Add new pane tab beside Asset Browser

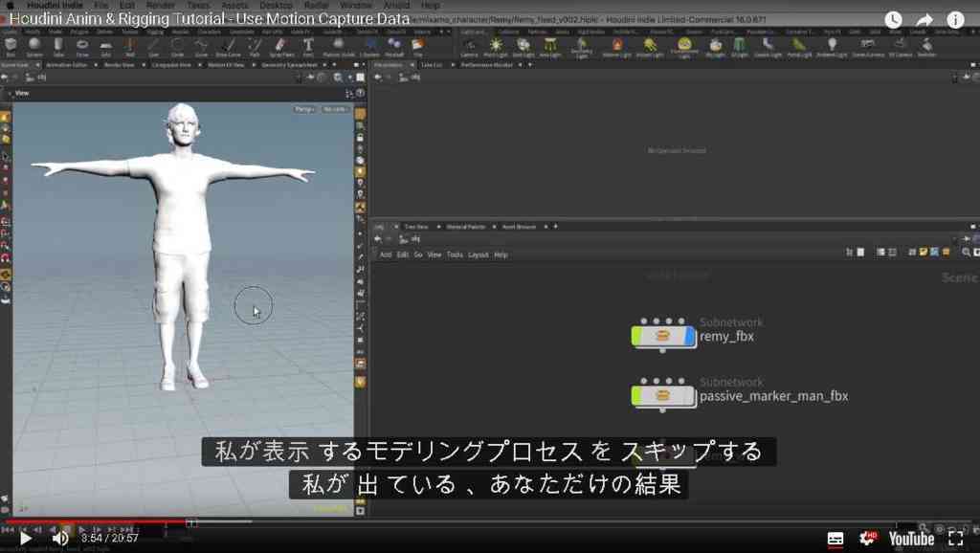coord(555,226)
